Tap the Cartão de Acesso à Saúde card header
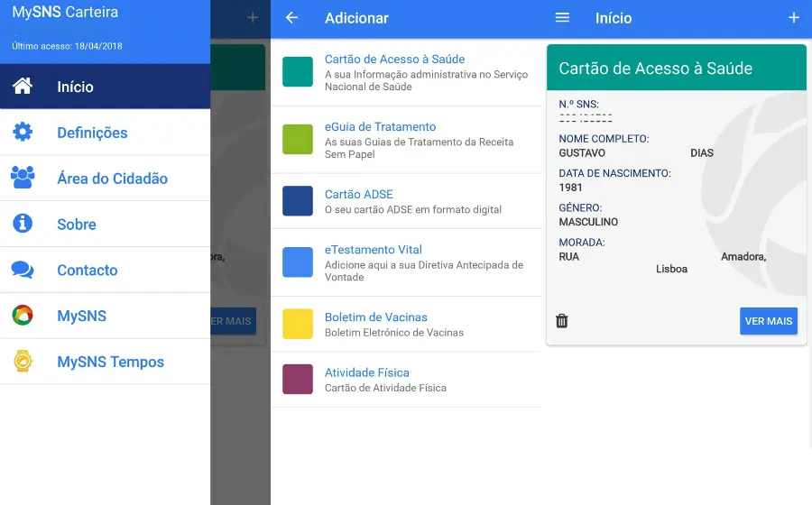The height and width of the screenshot is (505, 812). tap(676, 69)
